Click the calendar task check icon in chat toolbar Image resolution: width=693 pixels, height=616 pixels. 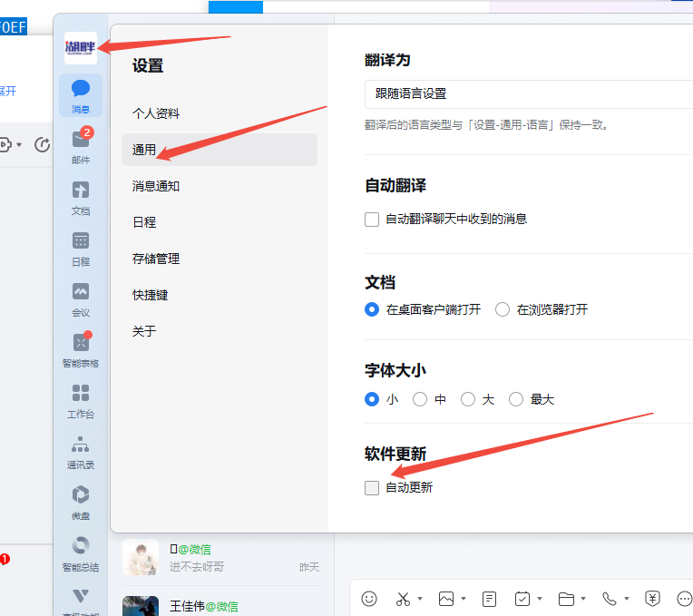tap(522, 599)
